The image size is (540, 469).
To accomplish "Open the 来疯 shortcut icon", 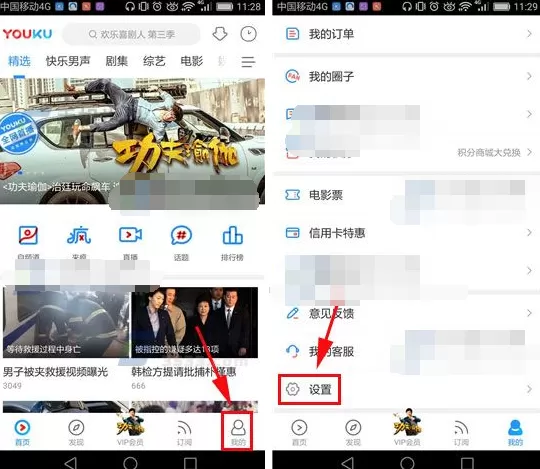I will (x=79, y=236).
